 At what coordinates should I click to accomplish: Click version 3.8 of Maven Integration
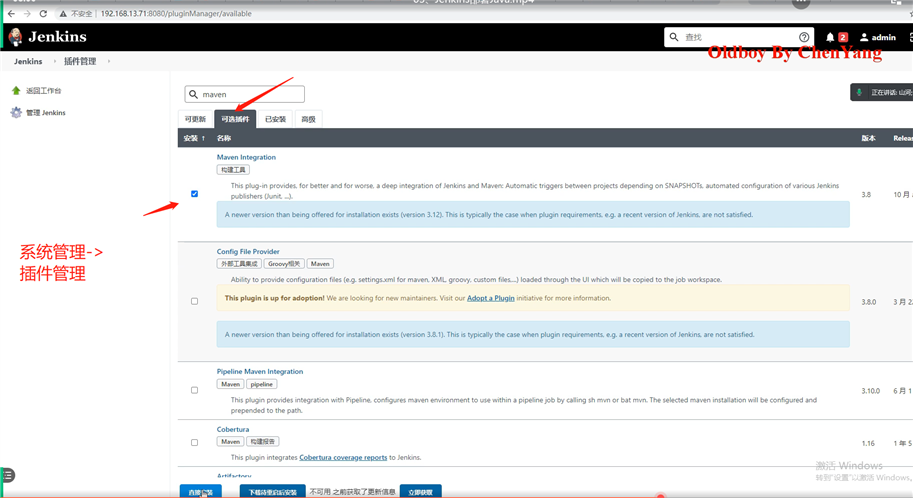[x=866, y=195]
